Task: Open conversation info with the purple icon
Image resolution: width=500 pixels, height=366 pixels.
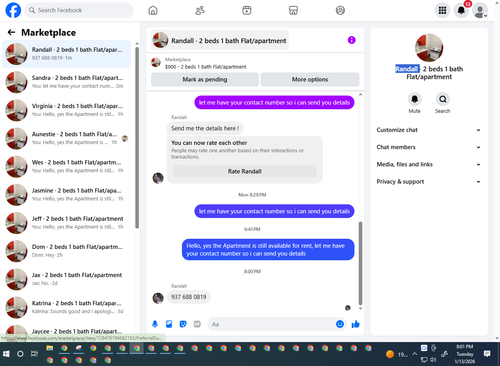Action: coord(351,40)
